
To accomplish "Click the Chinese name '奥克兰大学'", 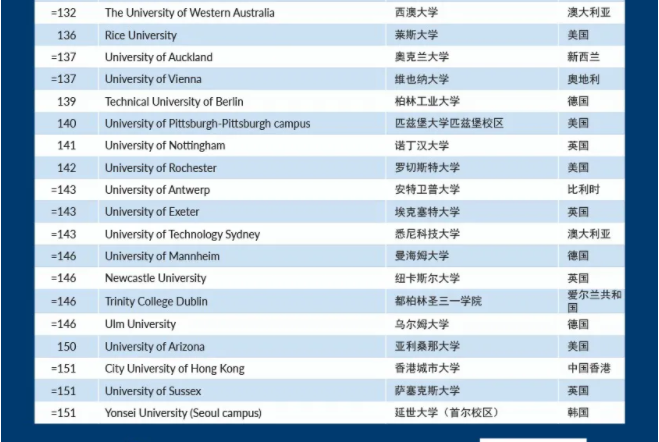I will 422,57.
